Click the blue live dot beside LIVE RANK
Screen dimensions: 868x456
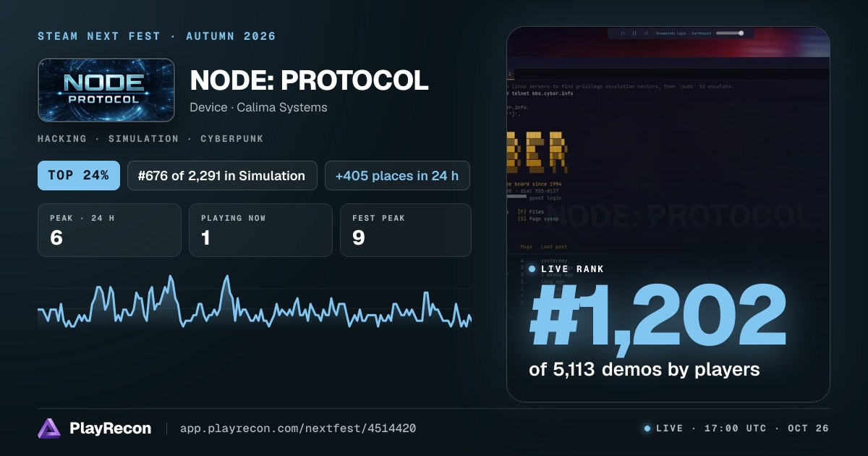tap(532, 269)
